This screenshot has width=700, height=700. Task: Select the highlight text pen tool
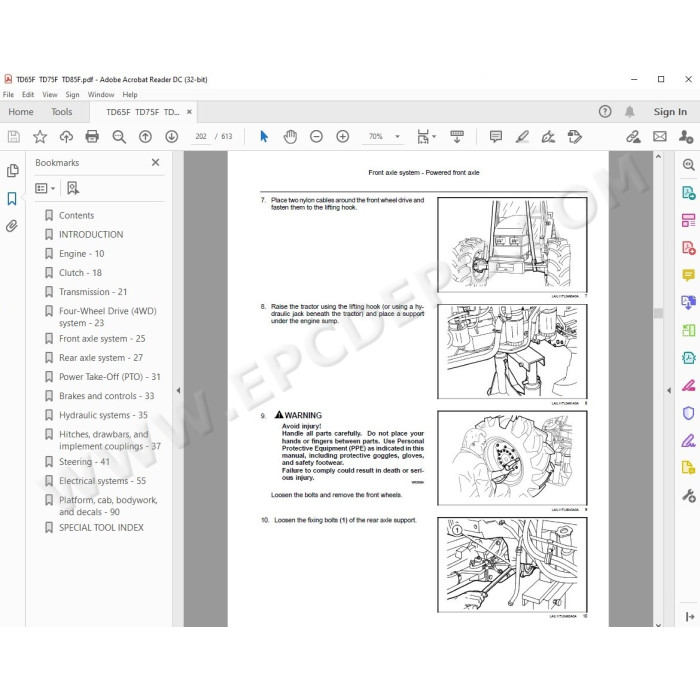pyautogui.click(x=522, y=137)
